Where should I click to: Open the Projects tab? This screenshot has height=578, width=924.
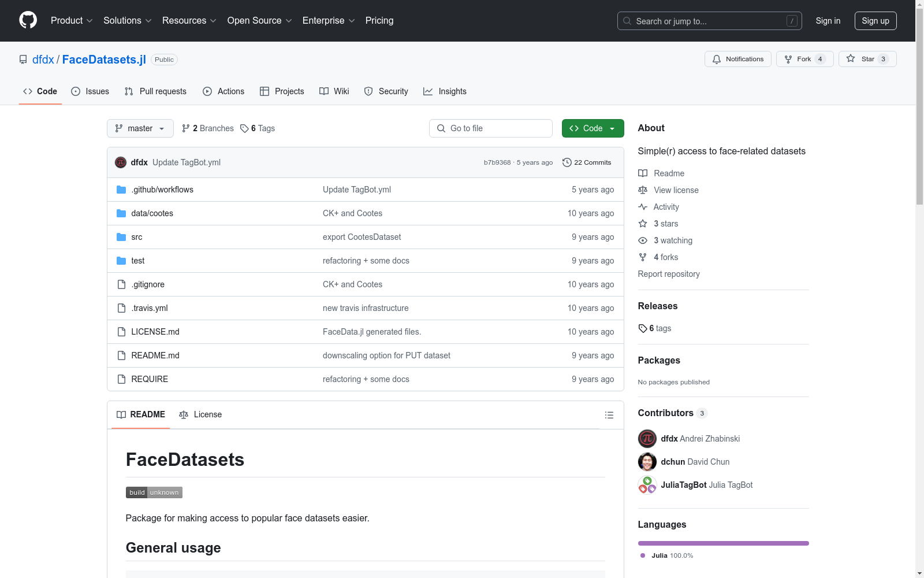coord(282,91)
